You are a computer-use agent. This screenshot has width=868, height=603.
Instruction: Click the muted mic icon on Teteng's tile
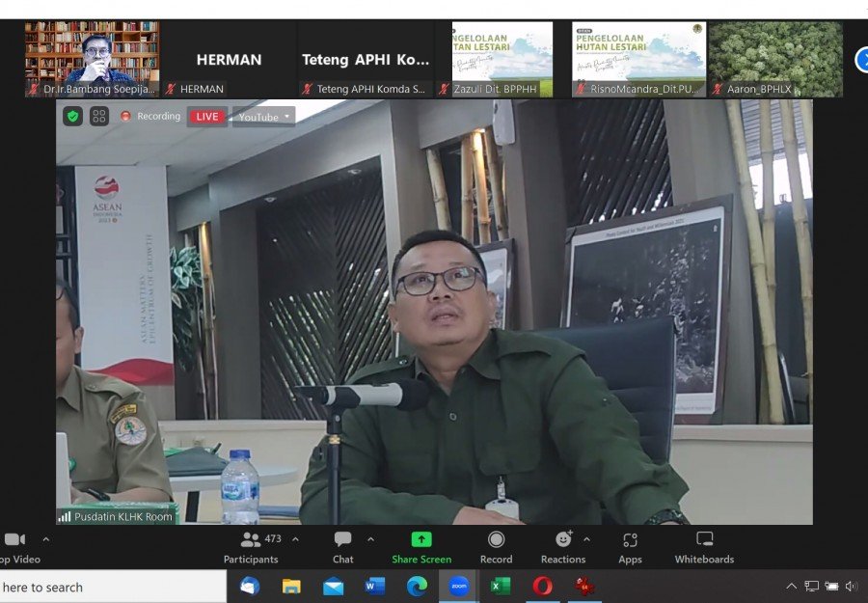click(x=308, y=89)
